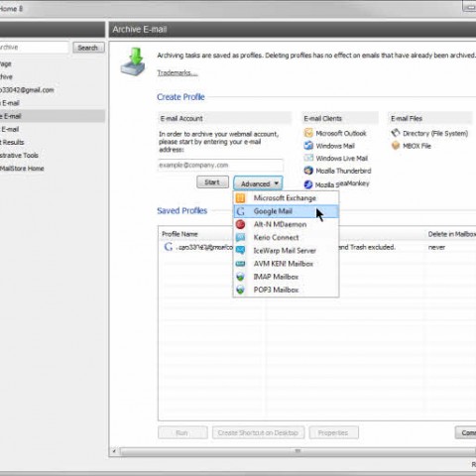Click the Alt-N MDaemon red icon
This screenshot has height=476, width=476.
[240, 224]
